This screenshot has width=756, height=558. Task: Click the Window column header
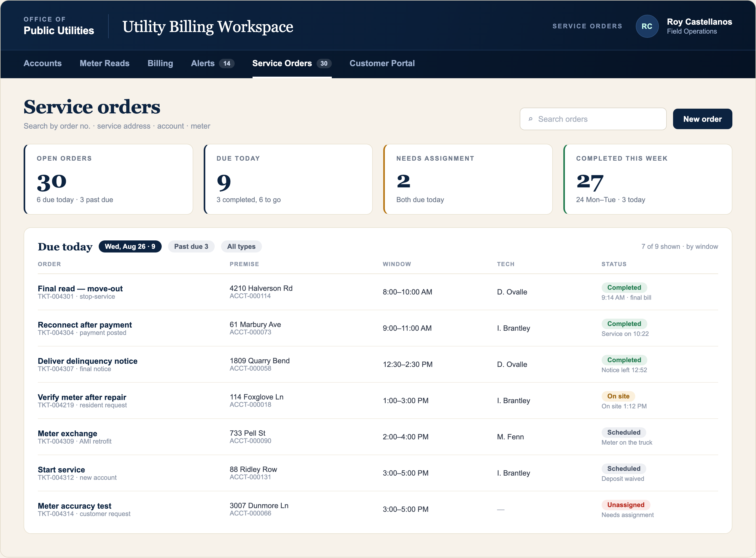click(397, 264)
